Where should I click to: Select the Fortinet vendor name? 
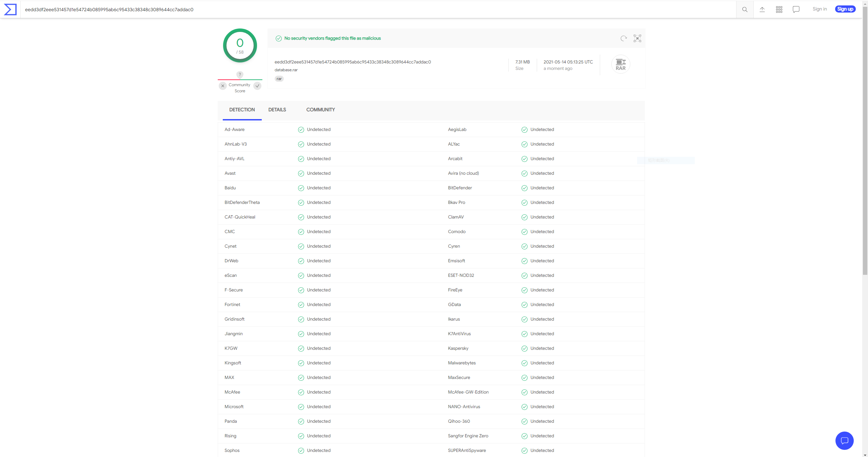click(x=232, y=305)
